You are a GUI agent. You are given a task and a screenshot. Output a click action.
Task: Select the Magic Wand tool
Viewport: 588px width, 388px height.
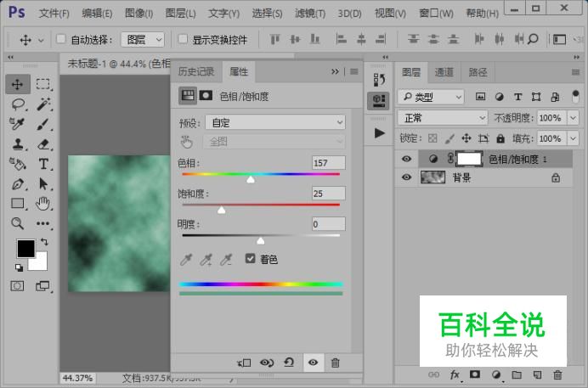tap(43, 104)
